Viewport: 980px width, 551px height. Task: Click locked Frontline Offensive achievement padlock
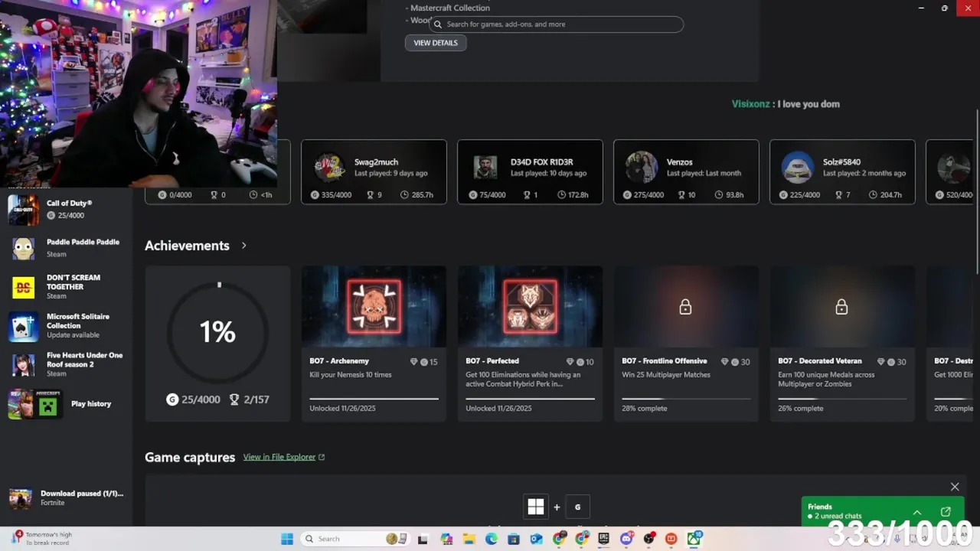685,307
